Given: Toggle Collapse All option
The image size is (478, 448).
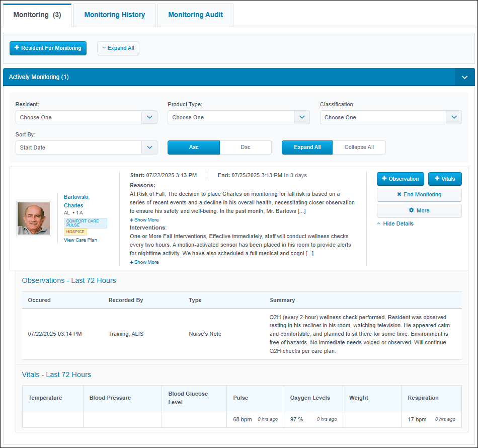Looking at the screenshot, I should tap(359, 147).
